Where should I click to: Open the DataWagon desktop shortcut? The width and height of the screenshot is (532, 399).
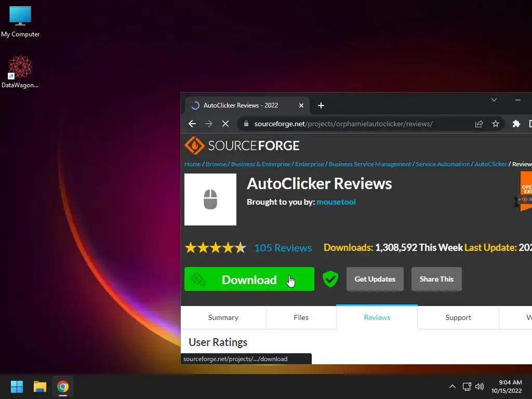tap(20, 72)
